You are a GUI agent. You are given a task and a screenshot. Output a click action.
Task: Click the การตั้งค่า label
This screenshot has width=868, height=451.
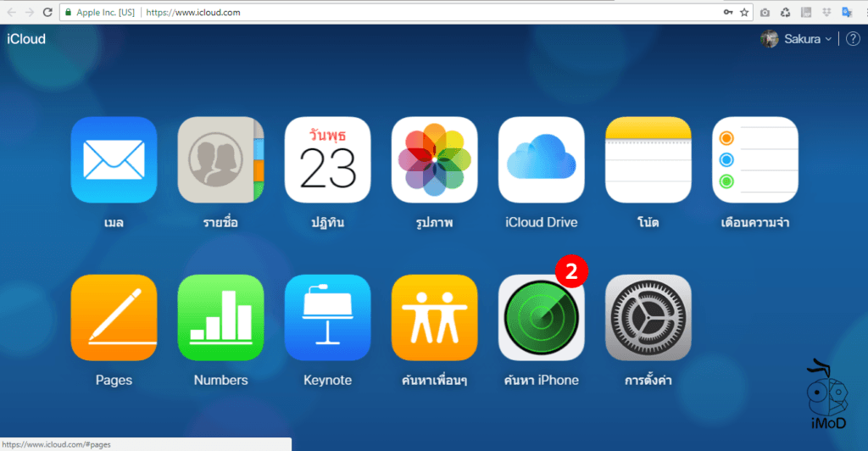(x=648, y=380)
